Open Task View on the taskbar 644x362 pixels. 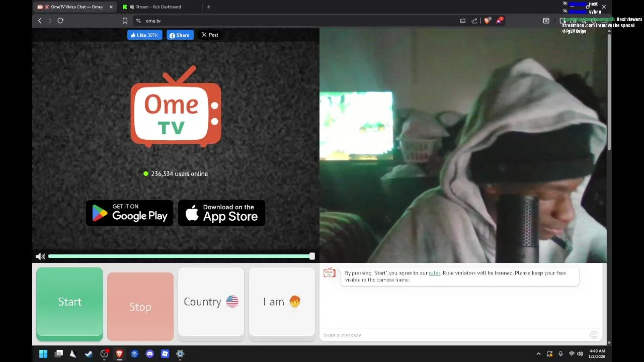click(x=59, y=354)
